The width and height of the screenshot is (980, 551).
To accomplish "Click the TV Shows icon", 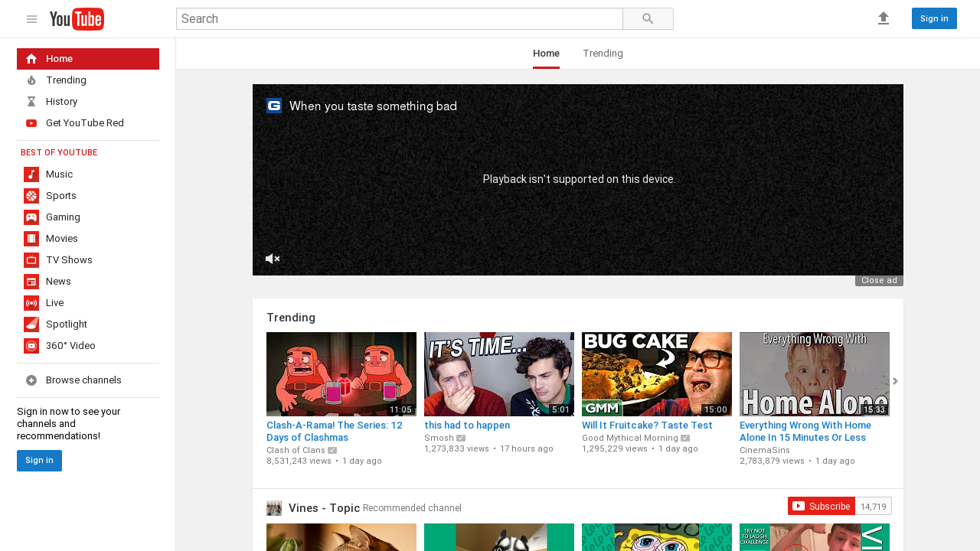I will [31, 260].
